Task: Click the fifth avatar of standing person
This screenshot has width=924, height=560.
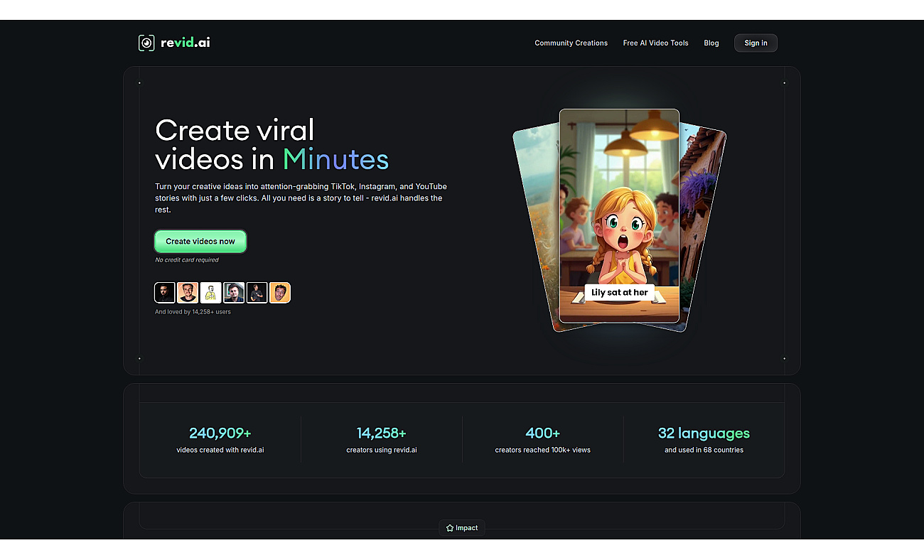Action: pos(257,293)
